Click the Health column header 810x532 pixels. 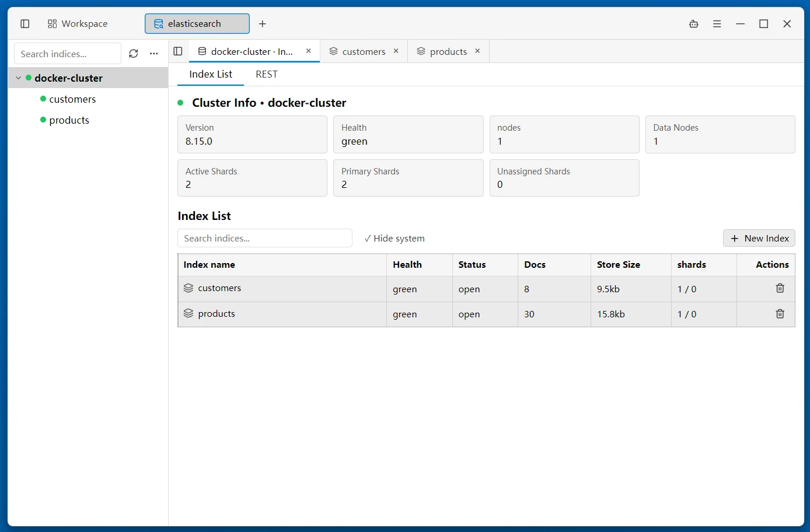(420, 265)
